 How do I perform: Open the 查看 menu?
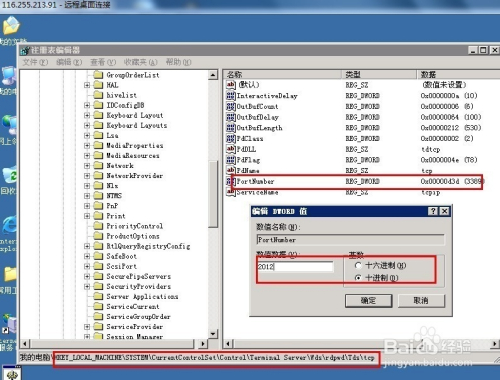[103, 62]
